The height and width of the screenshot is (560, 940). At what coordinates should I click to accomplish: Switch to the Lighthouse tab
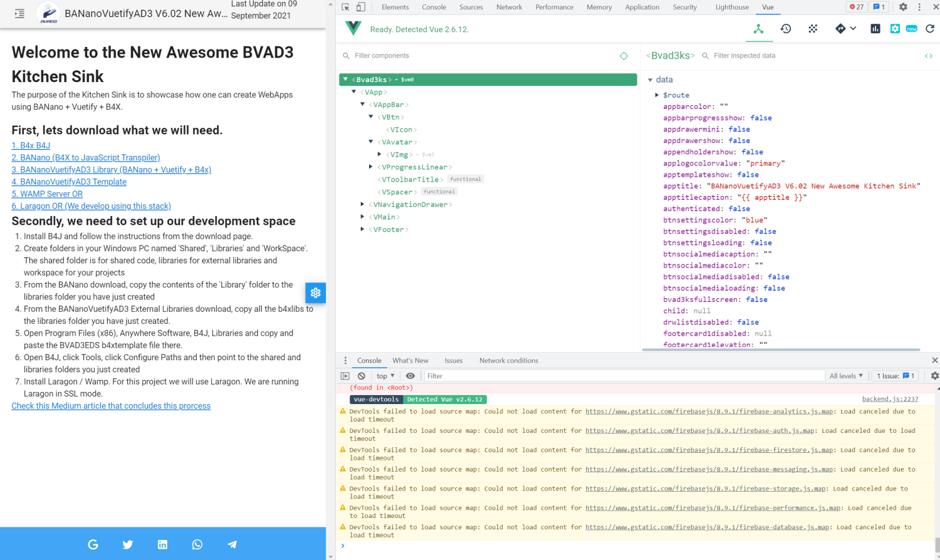click(x=732, y=7)
